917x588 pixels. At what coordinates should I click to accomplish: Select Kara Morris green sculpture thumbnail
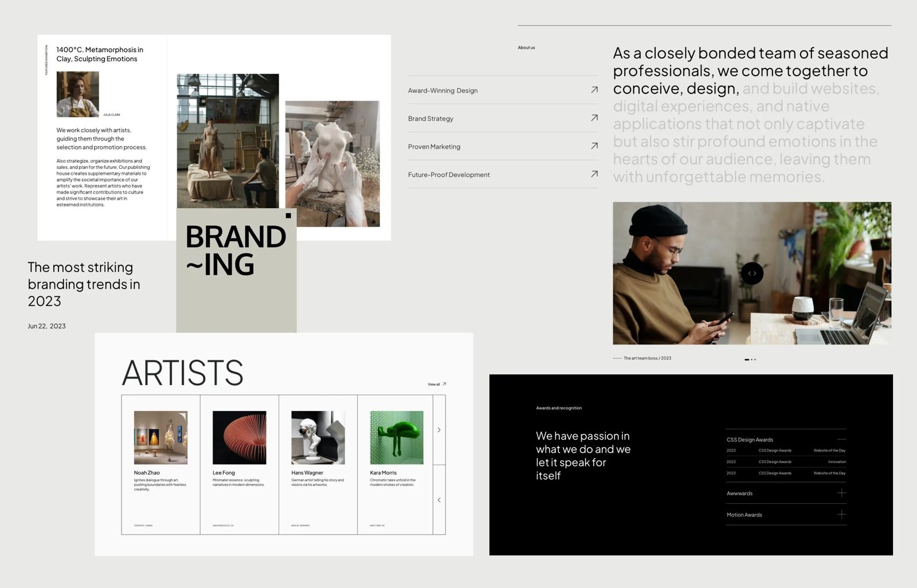397,437
